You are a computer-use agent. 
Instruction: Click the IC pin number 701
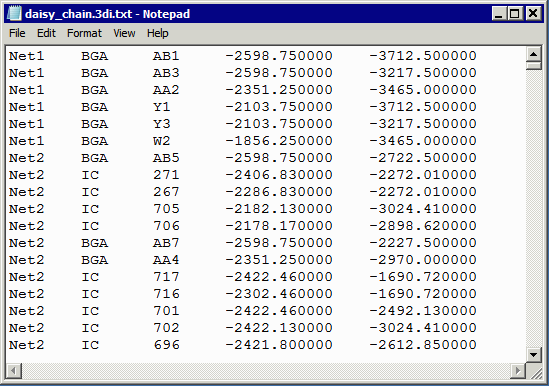[x=166, y=311]
